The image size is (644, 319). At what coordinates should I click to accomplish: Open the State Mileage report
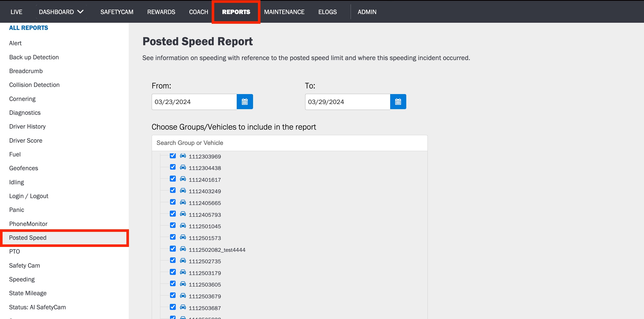click(x=28, y=293)
